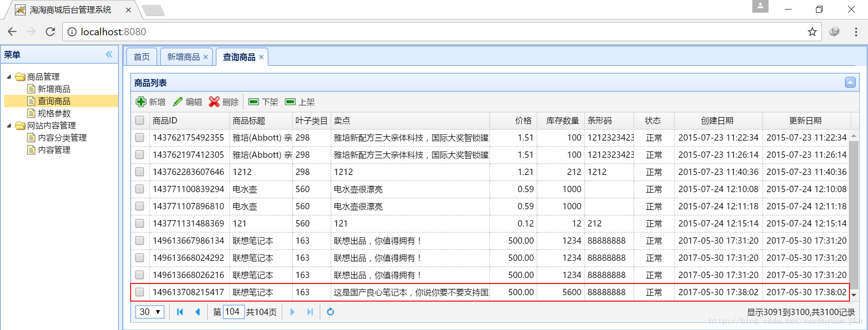868x330 pixels.
Task: Click the scrollbar up arrow in grid
Action: 854,136
